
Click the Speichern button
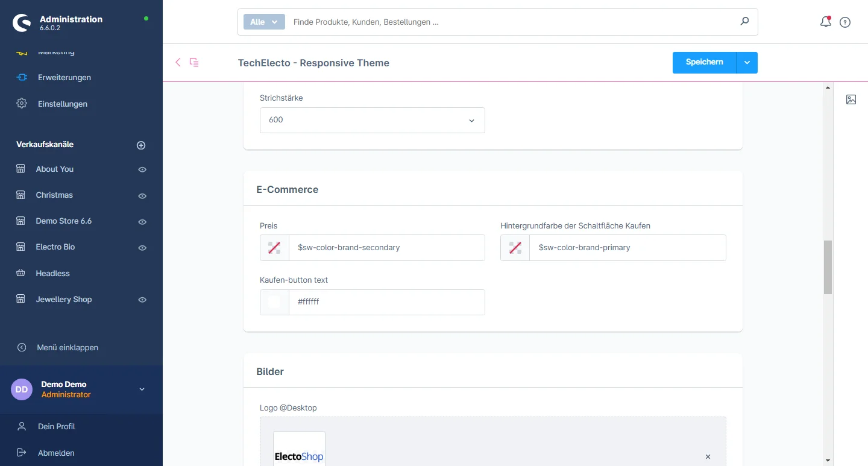tap(704, 63)
